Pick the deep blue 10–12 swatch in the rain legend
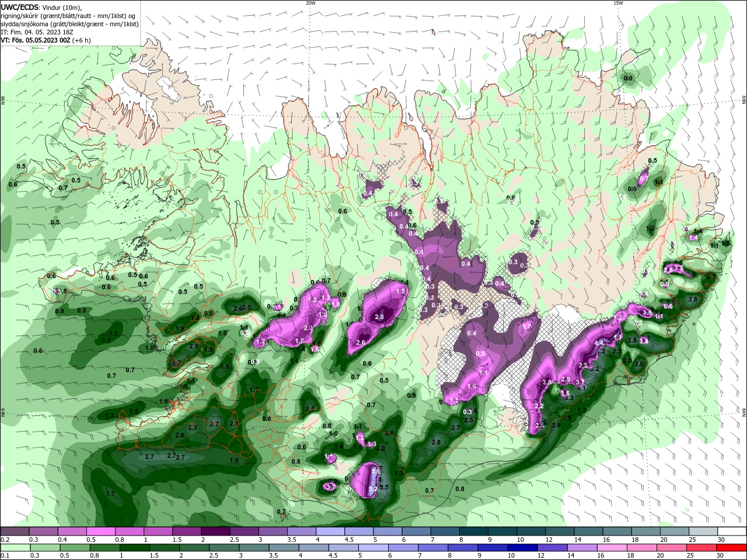The image size is (747, 560). coord(522,548)
